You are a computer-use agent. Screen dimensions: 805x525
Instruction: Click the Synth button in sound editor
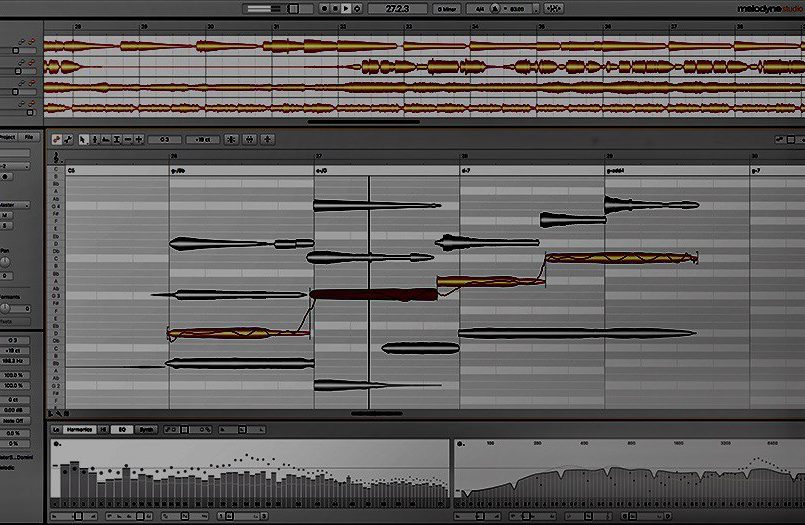coord(147,429)
